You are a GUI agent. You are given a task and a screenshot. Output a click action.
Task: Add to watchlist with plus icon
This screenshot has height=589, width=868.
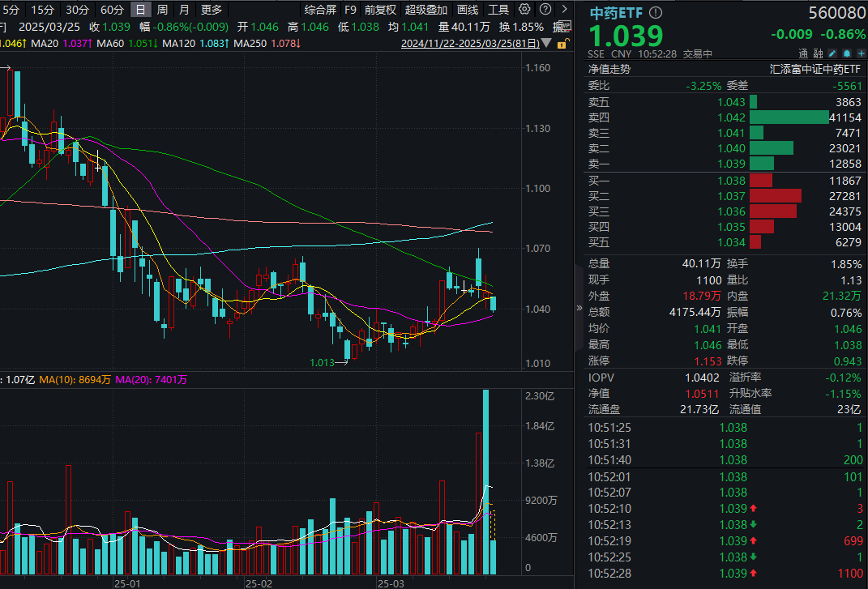pyautogui.click(x=860, y=53)
